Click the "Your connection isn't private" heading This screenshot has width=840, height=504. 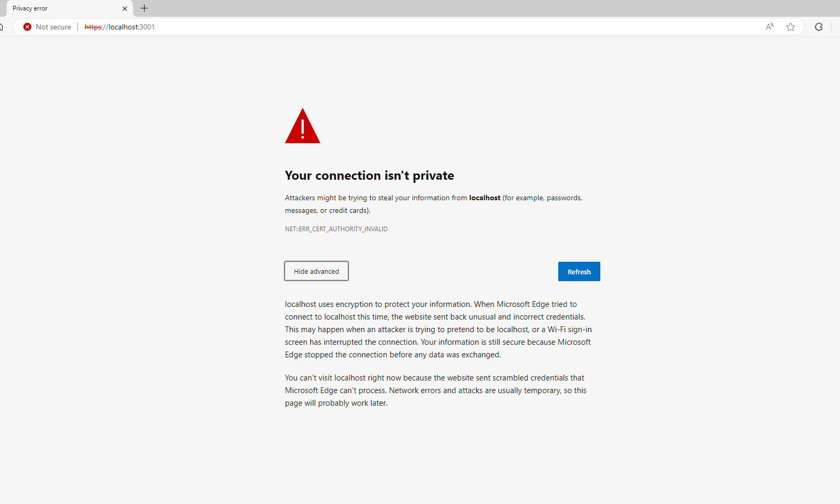[x=369, y=176]
